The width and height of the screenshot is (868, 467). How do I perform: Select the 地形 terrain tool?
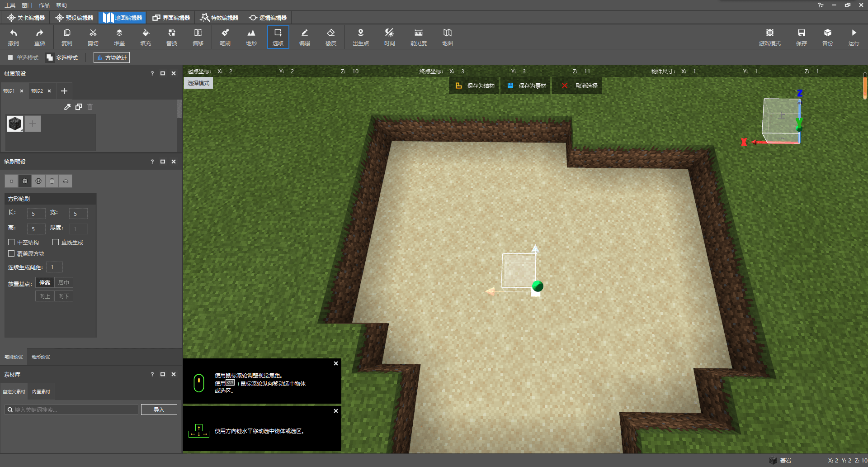[251, 37]
